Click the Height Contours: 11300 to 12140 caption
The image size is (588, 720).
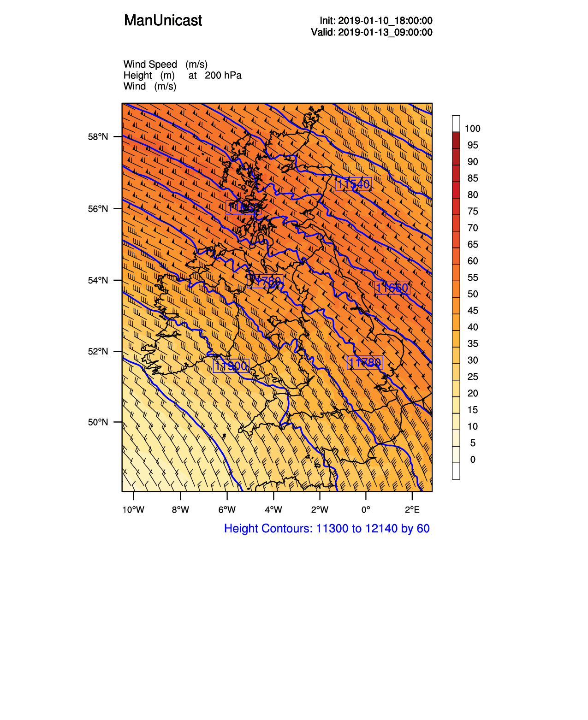(x=327, y=528)
